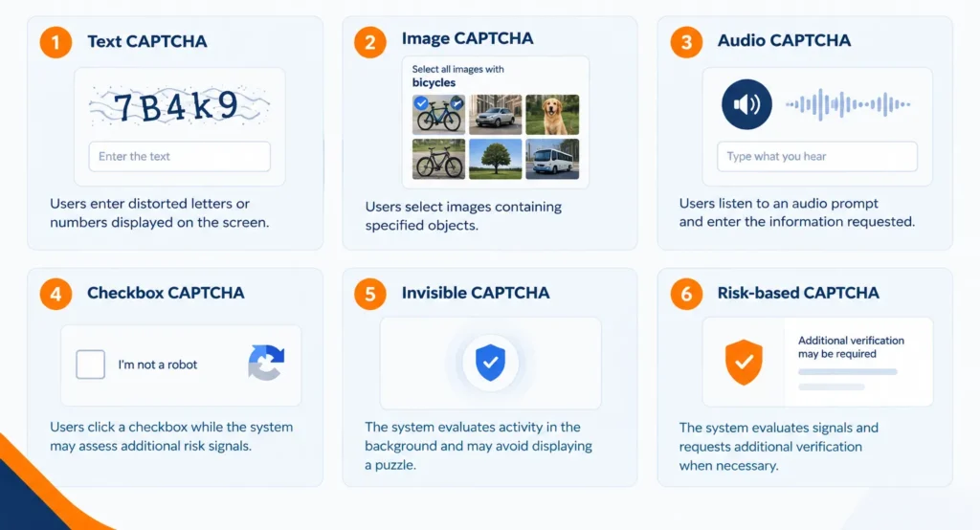Click "Select all images with bicycles" prompt
The width and height of the screenshot is (980, 530).
(x=457, y=76)
